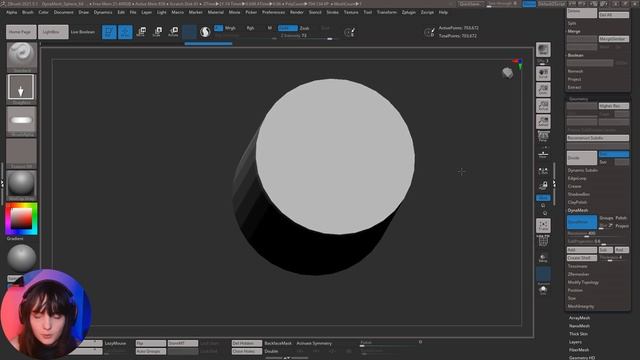Toggle DynaMesh Groups option
640x360 pixels.
click(606, 218)
